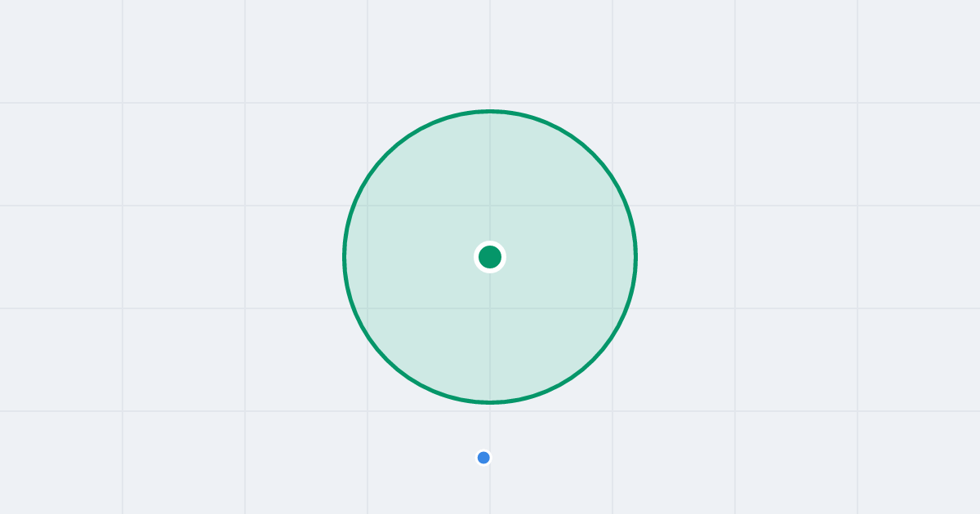
Task: Click the leftmost point of the green circle outline
Action: tap(345, 257)
